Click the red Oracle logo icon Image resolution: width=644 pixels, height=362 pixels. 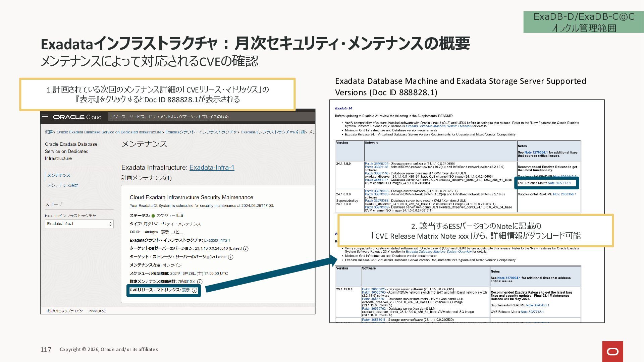[x=612, y=351]
